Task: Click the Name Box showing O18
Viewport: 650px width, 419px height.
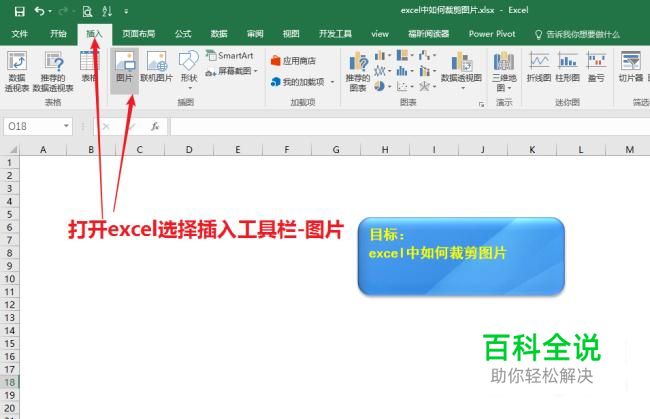Action: point(33,126)
